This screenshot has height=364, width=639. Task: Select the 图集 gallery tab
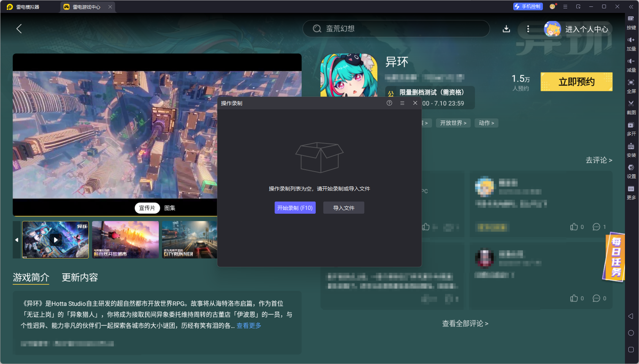(x=170, y=208)
